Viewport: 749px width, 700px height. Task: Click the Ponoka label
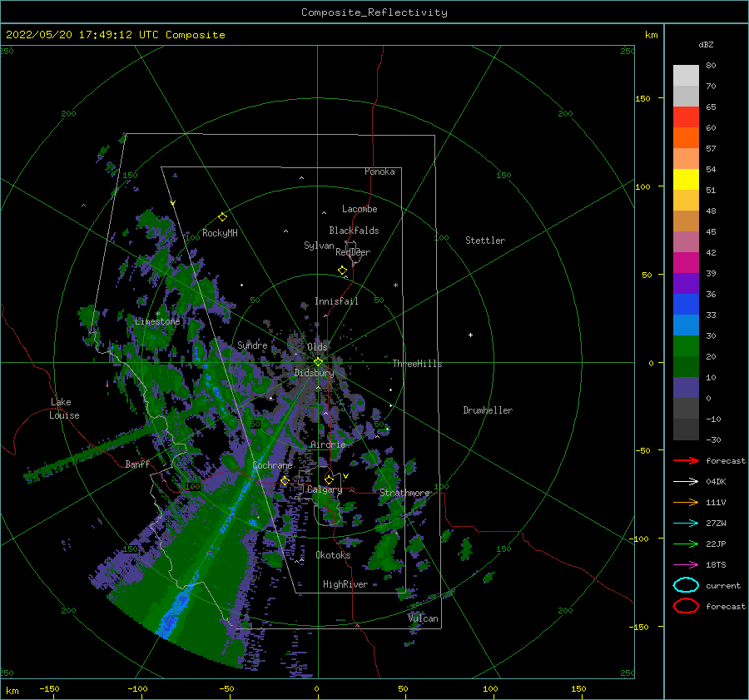379,171
